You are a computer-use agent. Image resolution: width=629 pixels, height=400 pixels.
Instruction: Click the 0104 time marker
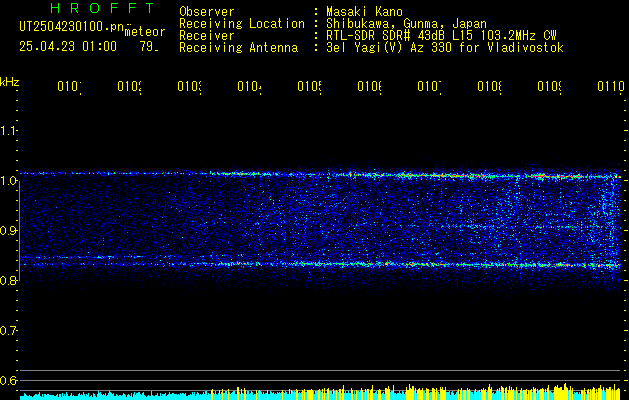250,86
